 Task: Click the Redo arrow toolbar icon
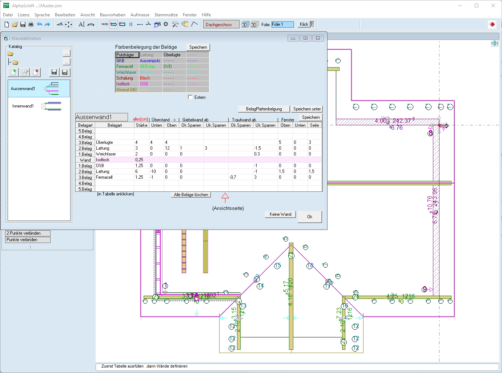[47, 24]
